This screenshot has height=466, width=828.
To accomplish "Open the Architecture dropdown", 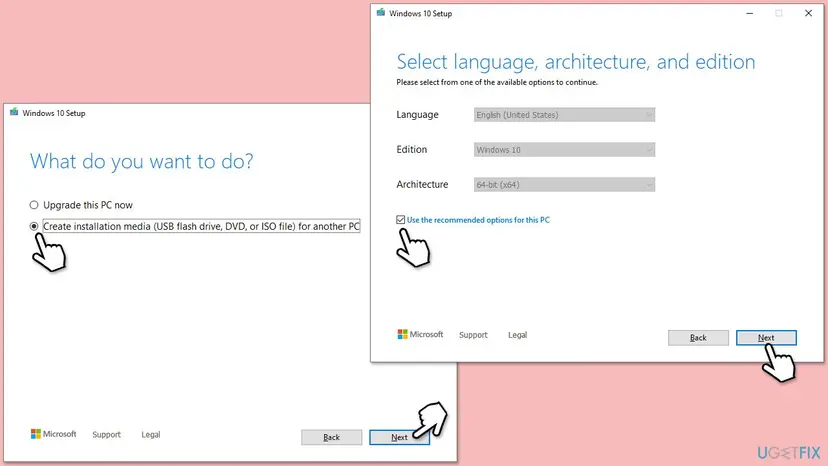I will (564, 184).
